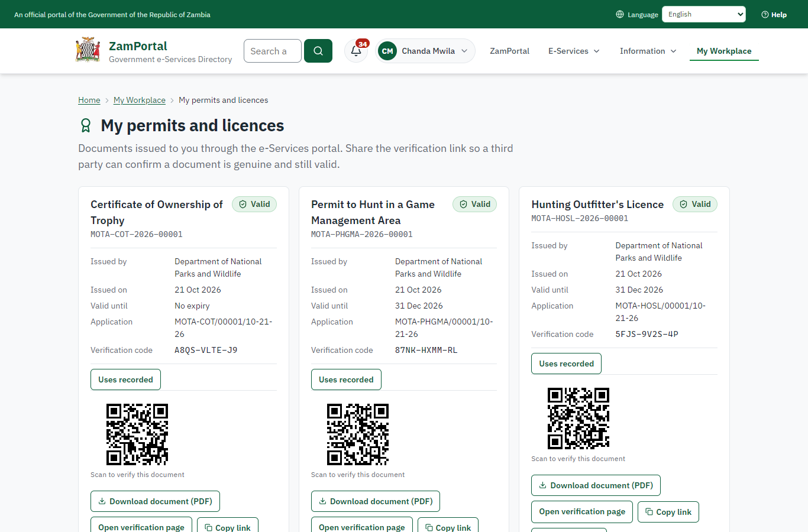Copy link for Certificate of Ownership of Trophy
This screenshot has width=808, height=532.
click(x=228, y=525)
